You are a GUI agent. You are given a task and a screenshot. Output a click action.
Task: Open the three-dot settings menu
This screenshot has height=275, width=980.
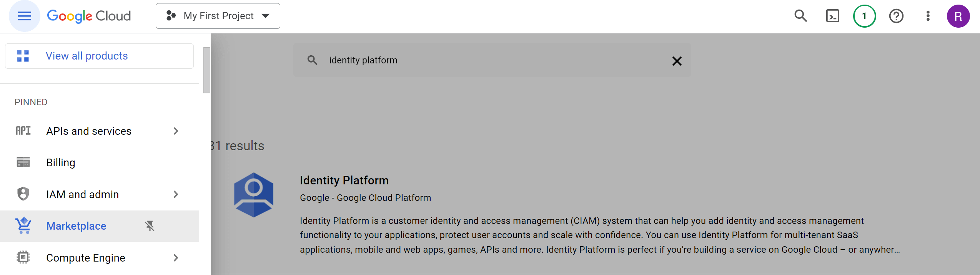[x=928, y=16]
